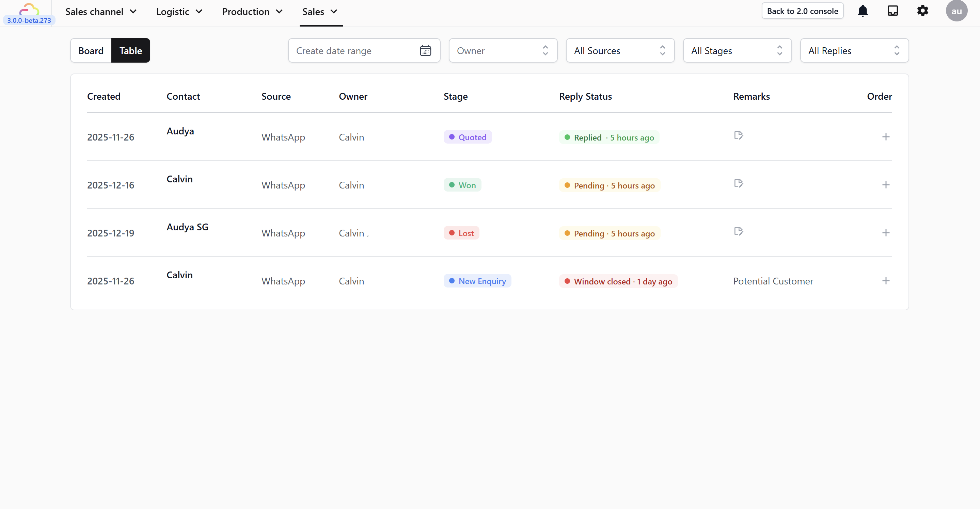Open the Production menu
Image resolution: width=980 pixels, height=509 pixels.
(252, 12)
